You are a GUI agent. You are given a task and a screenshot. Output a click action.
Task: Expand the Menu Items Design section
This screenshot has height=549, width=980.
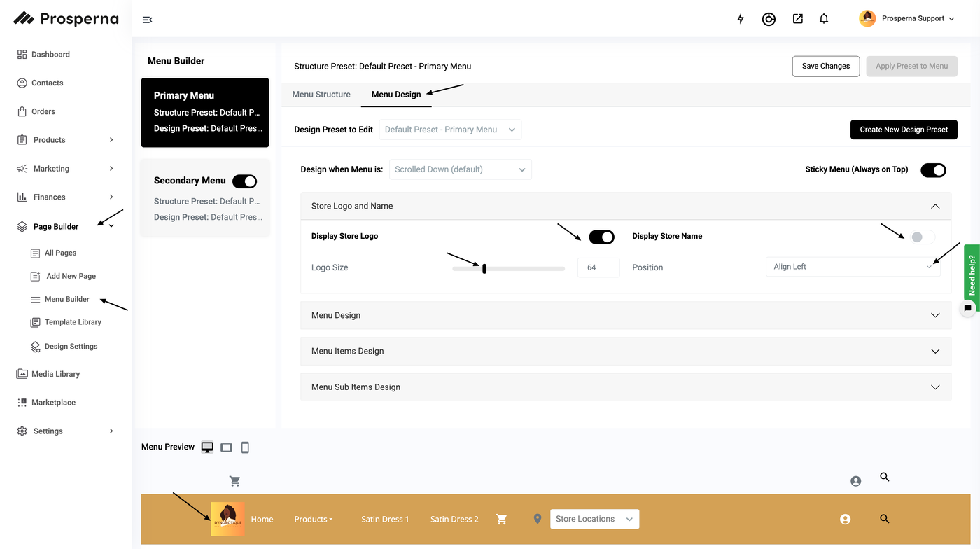935,351
